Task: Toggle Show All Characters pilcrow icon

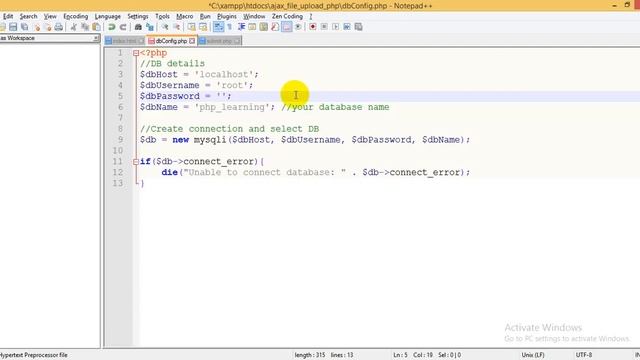Action: click(x=229, y=27)
